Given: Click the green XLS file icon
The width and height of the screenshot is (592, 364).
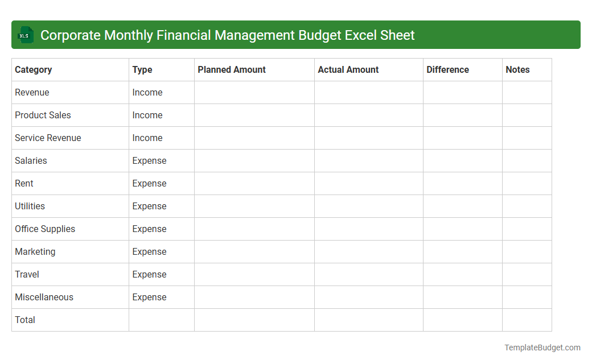Looking at the screenshot, I should 25,35.
